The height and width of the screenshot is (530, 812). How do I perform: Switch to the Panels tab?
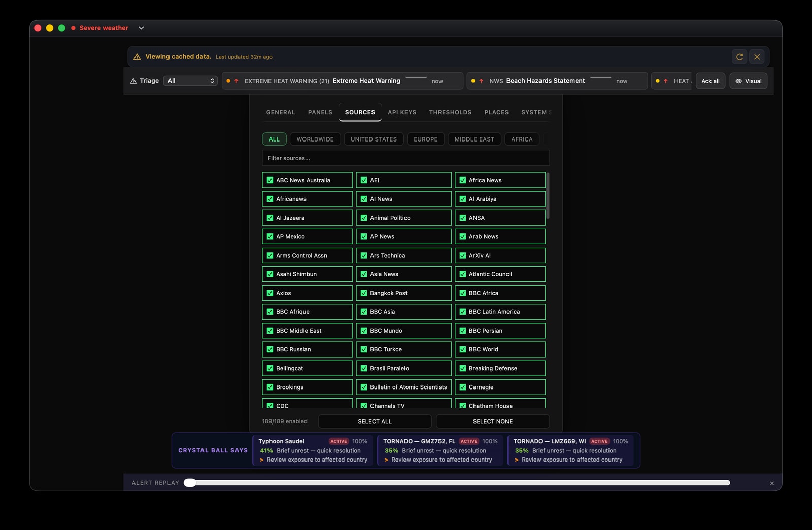coord(320,112)
